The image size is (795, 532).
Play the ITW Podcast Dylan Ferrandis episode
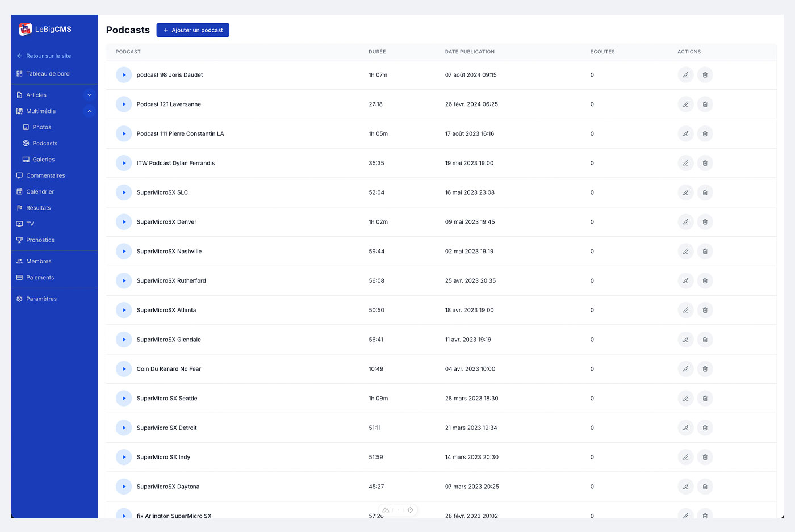pos(124,164)
